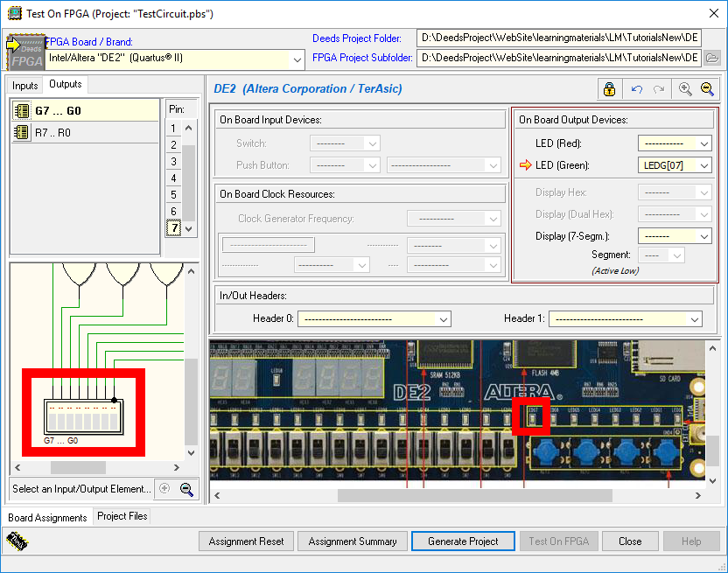This screenshot has width=728, height=573.
Task: Zoom out of the board image
Action: tap(707, 88)
